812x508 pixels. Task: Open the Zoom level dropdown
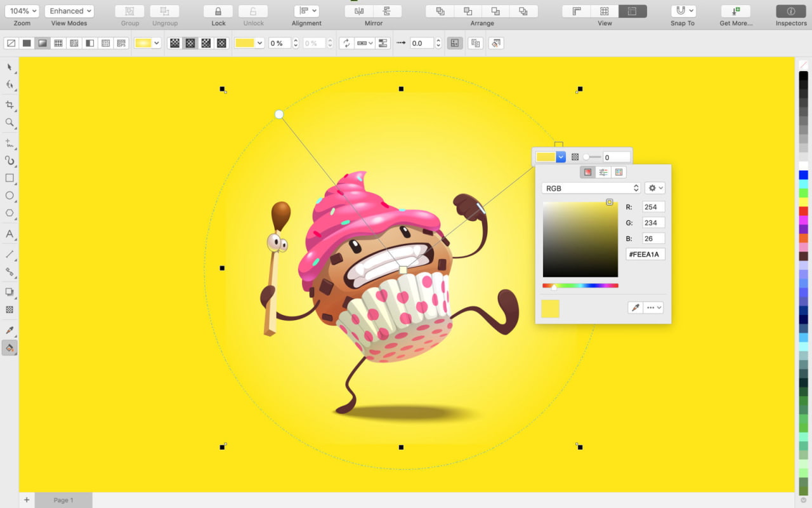(22, 11)
